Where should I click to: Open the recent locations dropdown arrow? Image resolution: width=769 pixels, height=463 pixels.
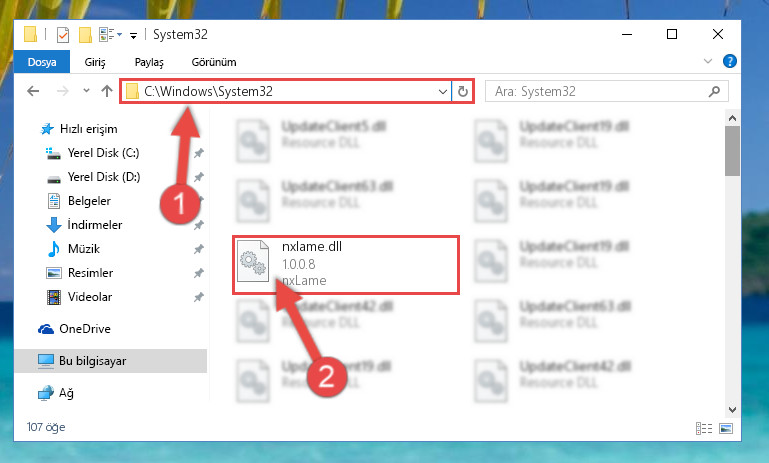click(x=86, y=91)
